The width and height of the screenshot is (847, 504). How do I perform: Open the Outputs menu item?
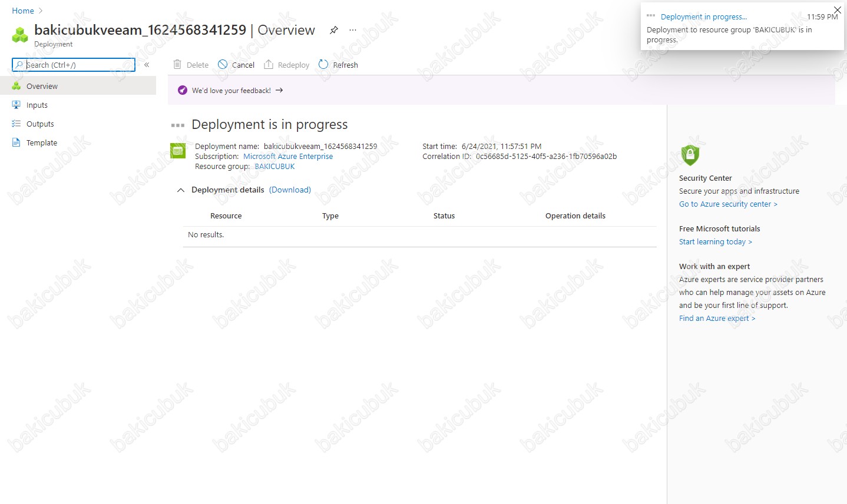tap(78, 124)
